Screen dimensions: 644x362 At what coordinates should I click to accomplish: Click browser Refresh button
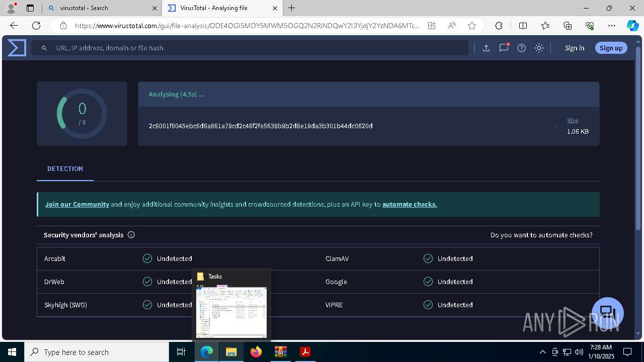coord(36,26)
